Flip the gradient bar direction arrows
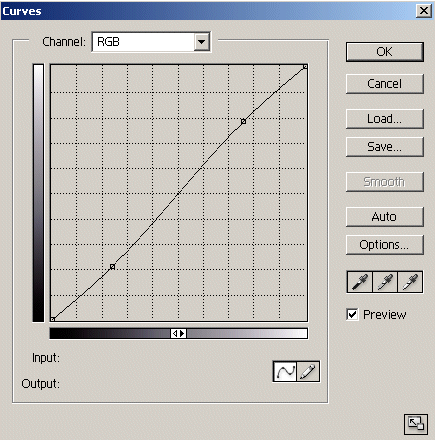Viewport: 435px width, 440px height. pos(178,333)
